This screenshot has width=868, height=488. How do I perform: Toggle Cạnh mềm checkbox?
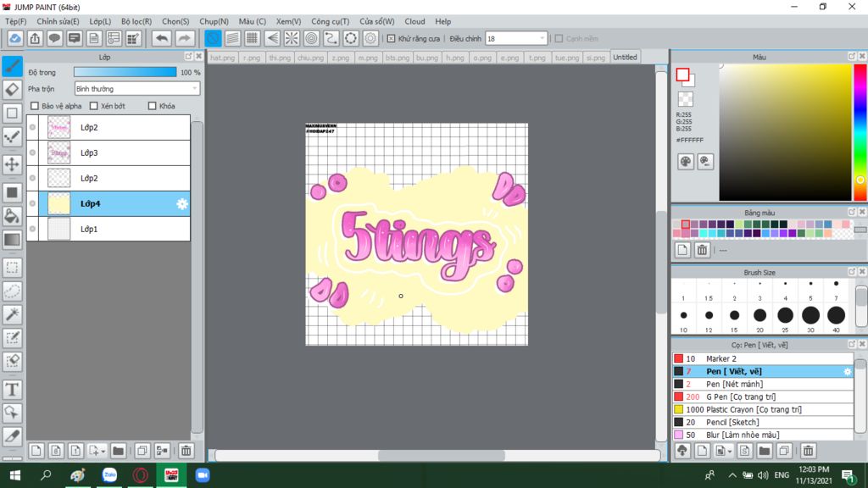point(559,39)
